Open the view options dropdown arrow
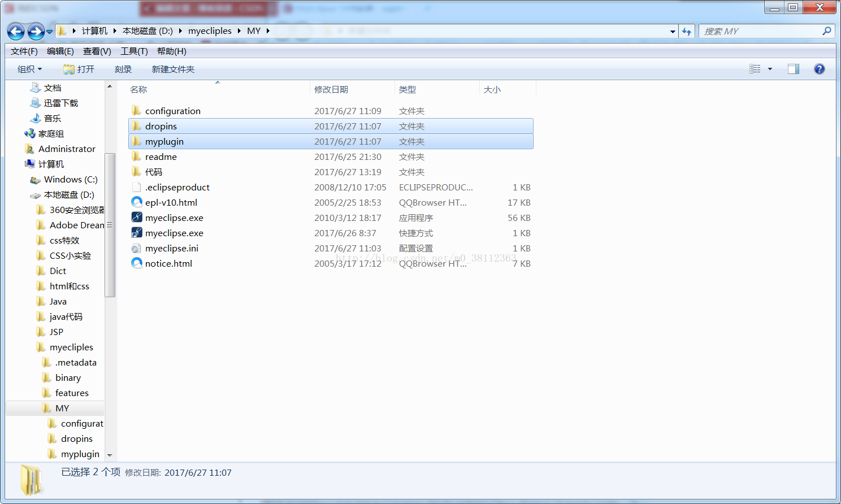Screen dimensions: 841x504 point(770,69)
